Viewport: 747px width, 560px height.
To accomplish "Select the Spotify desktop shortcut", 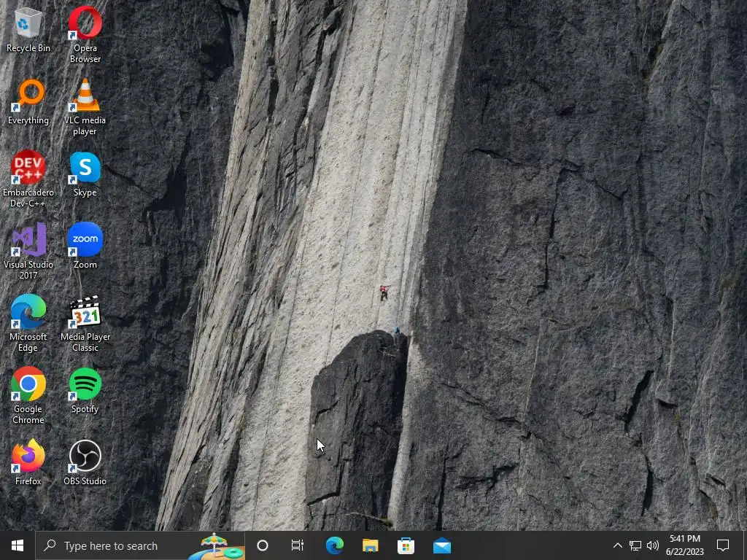I will click(85, 391).
